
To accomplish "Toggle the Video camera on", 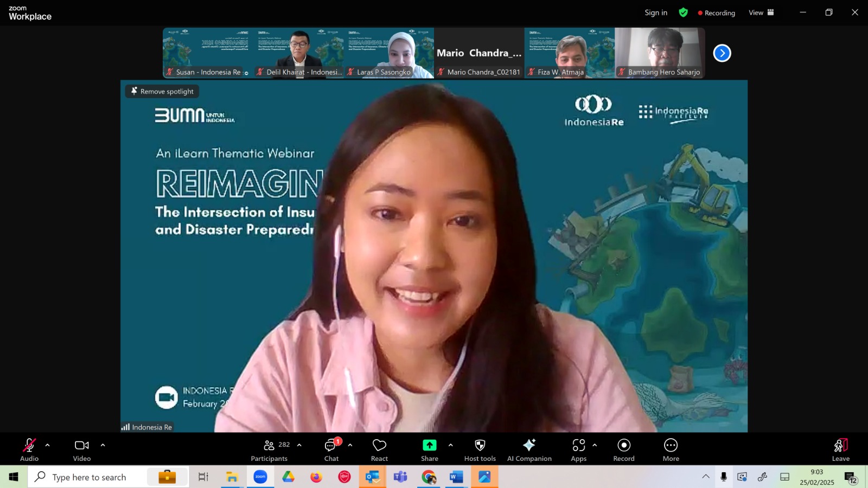I will pos(82,450).
